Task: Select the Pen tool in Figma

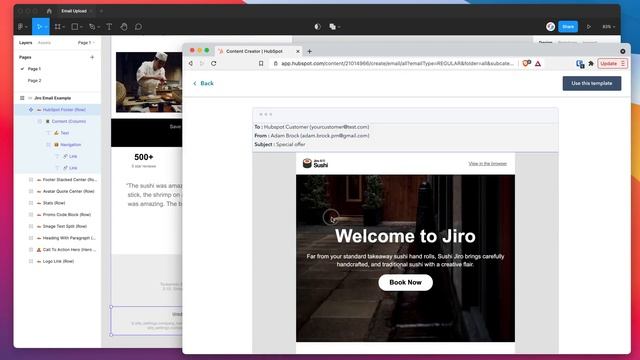Action: 92,27
